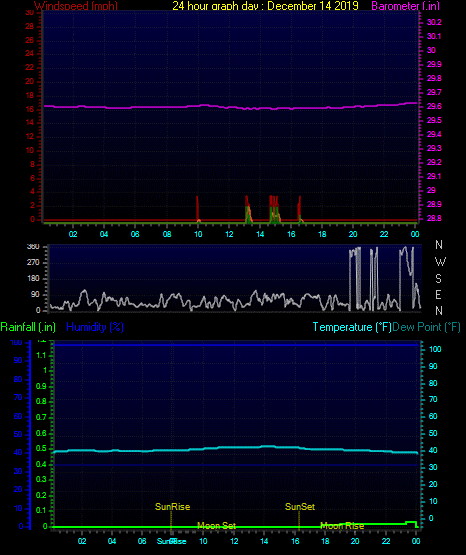
Task: Click the rainfall step near midnight
Action: click(x=411, y=523)
